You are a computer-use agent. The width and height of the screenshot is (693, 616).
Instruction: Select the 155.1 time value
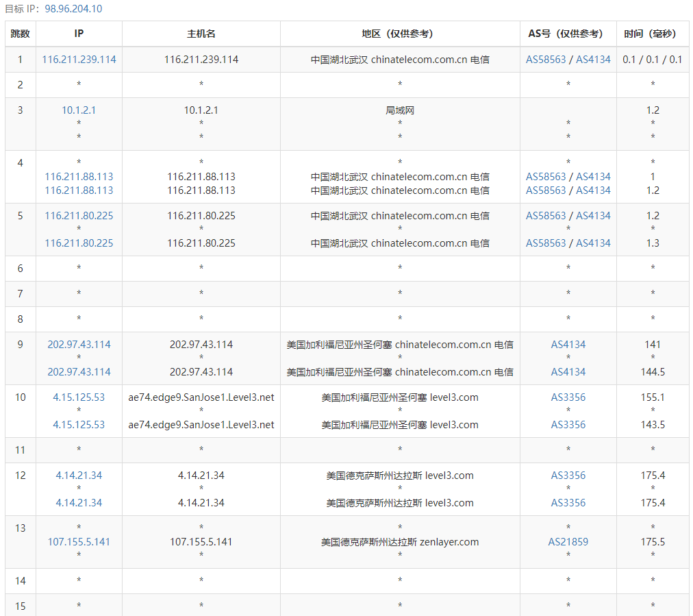click(653, 397)
